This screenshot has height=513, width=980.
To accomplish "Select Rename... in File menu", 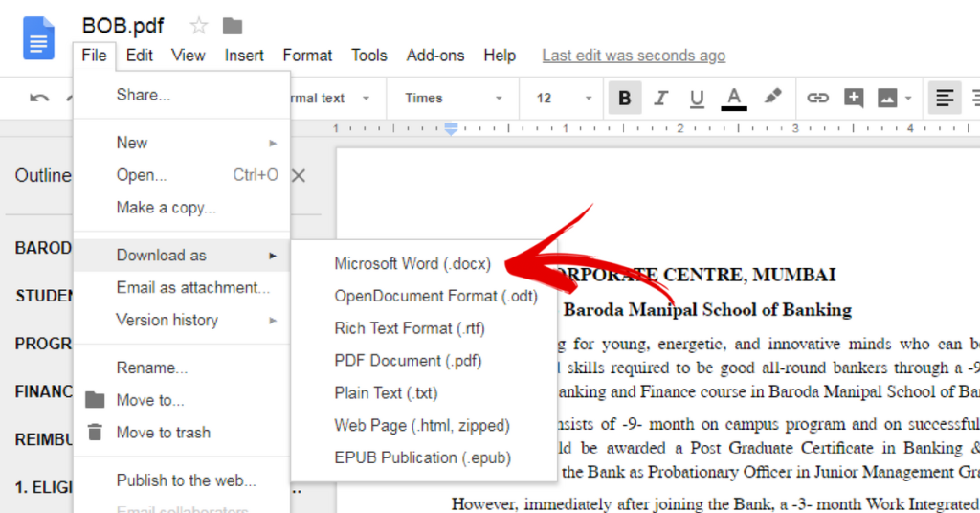I will point(181,368).
